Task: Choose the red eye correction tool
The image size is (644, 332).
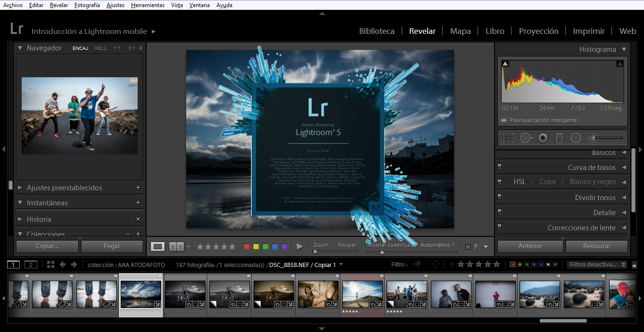Action: pyautogui.click(x=543, y=138)
